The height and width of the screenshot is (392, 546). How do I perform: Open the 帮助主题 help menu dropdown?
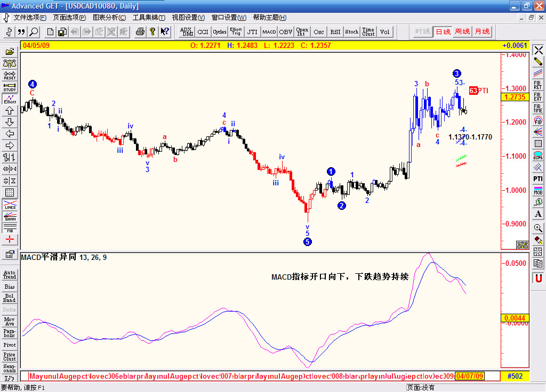tap(269, 17)
